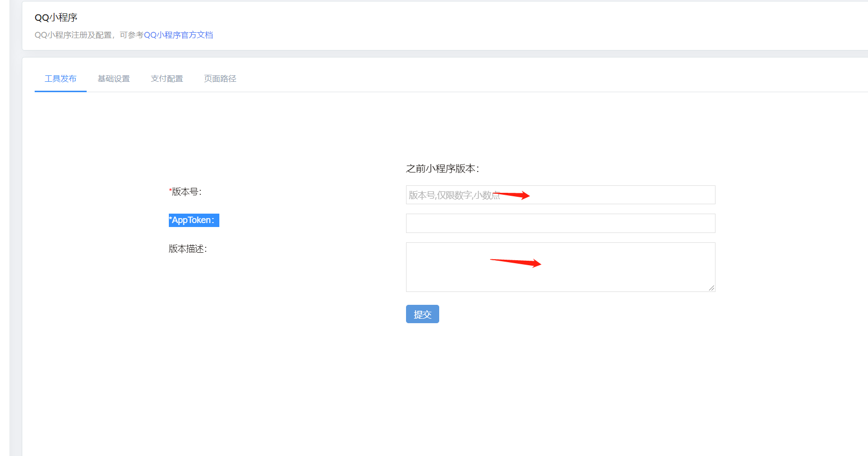Open the 基础设置 tab
The height and width of the screenshot is (456, 868).
[113, 79]
